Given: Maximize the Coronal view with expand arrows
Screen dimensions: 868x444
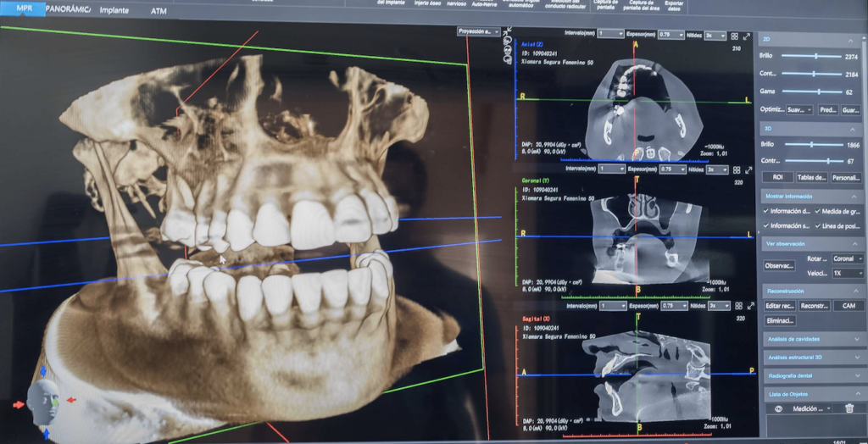Looking at the screenshot, I should [x=747, y=169].
